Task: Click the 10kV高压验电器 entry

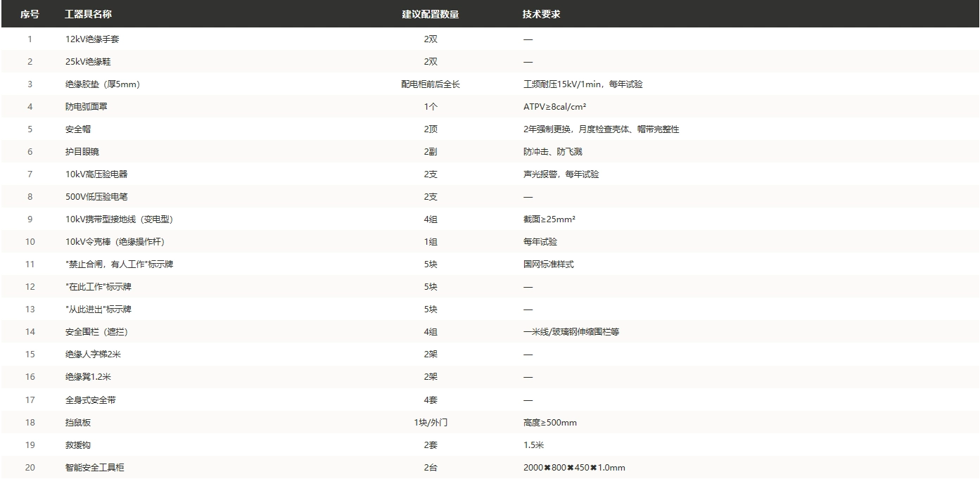Action: click(96, 174)
